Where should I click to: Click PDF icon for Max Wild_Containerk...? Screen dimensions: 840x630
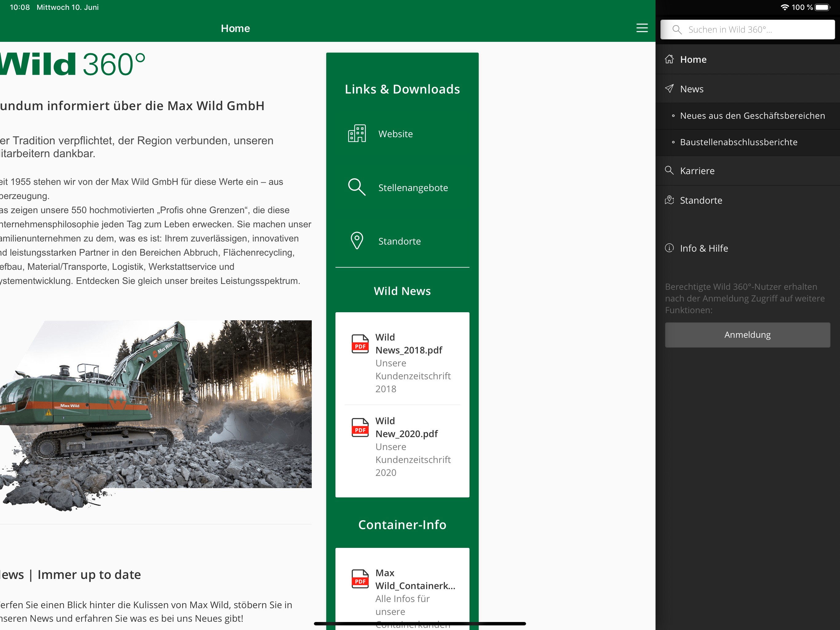[x=360, y=579]
